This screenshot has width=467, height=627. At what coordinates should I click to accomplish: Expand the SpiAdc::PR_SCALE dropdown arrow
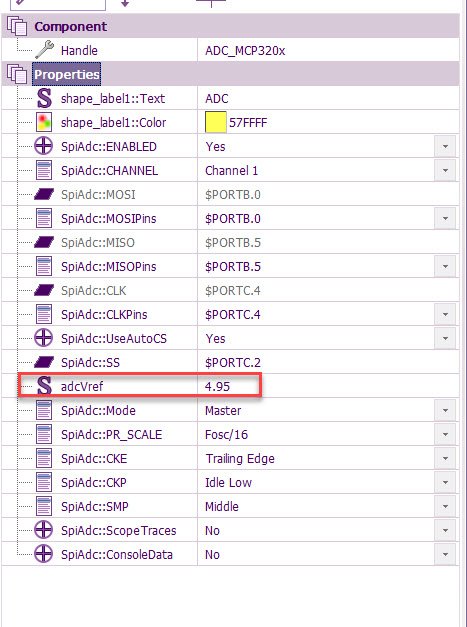pyautogui.click(x=445, y=435)
